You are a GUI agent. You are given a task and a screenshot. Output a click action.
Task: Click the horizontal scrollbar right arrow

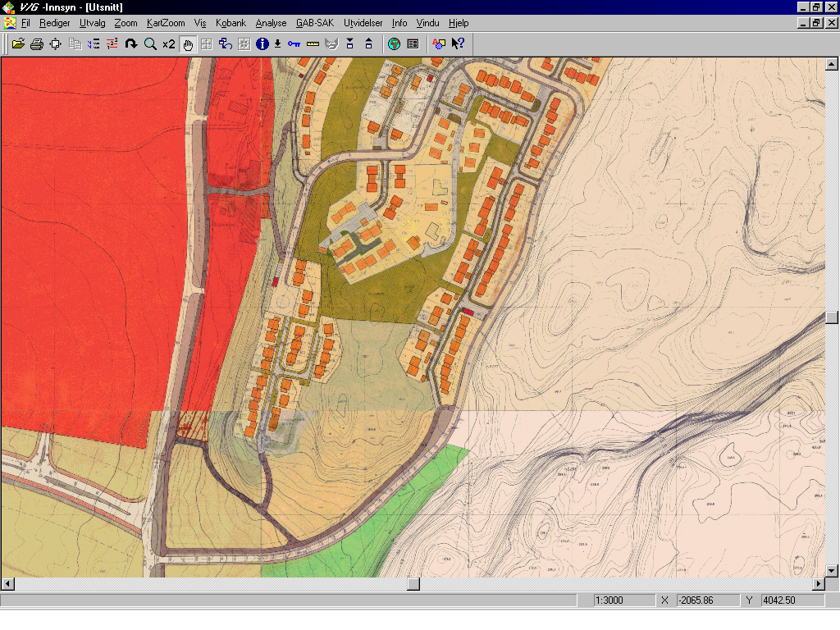coord(819,584)
